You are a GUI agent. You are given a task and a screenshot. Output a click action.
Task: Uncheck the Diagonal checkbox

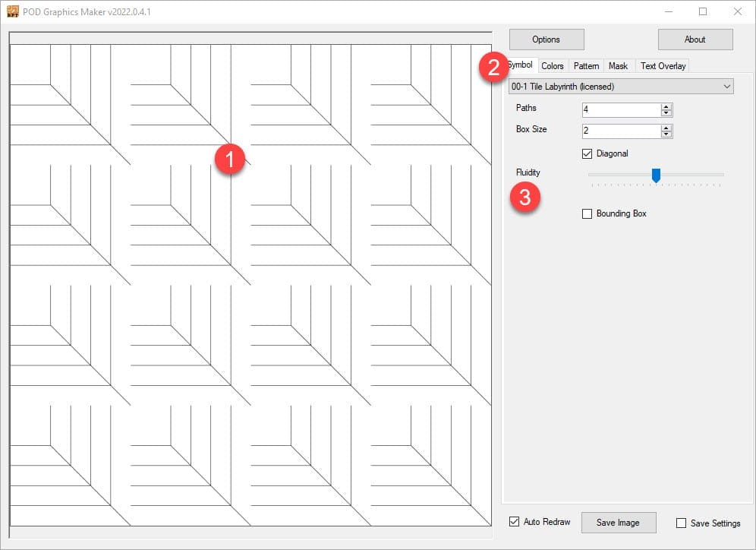coord(587,153)
